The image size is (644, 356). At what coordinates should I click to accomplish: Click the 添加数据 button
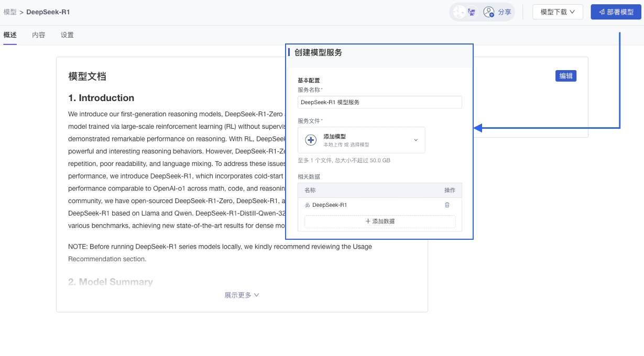pos(380,221)
